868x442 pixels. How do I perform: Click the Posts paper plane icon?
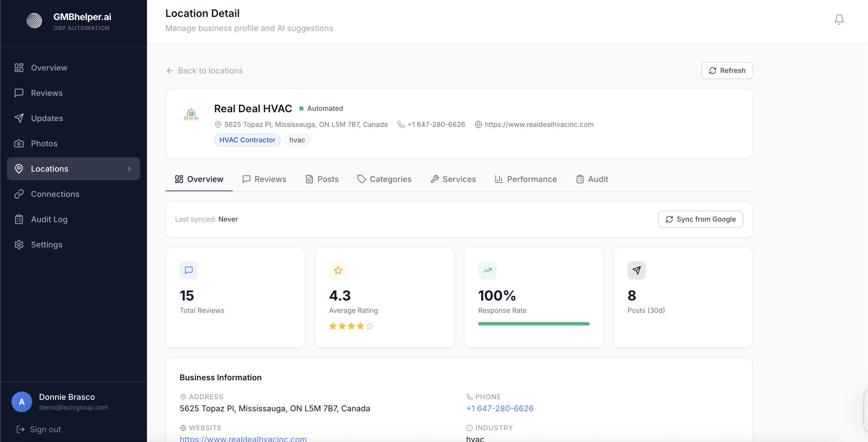pyautogui.click(x=636, y=270)
